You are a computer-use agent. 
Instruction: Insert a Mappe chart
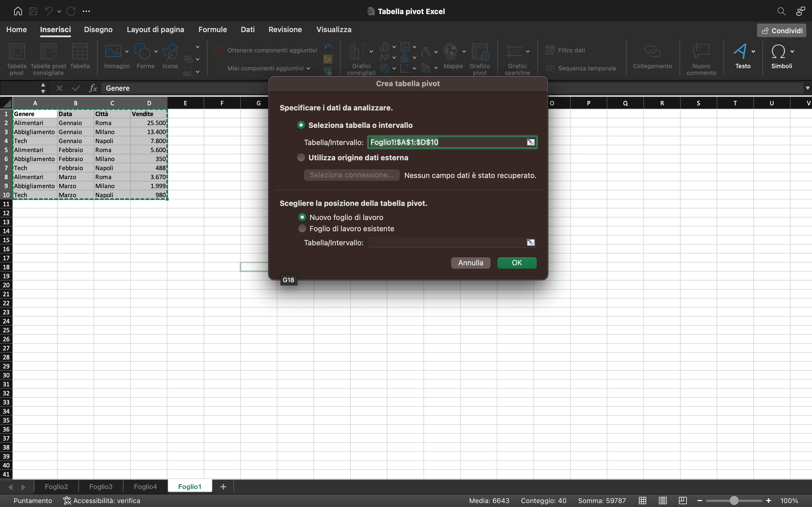click(x=453, y=59)
